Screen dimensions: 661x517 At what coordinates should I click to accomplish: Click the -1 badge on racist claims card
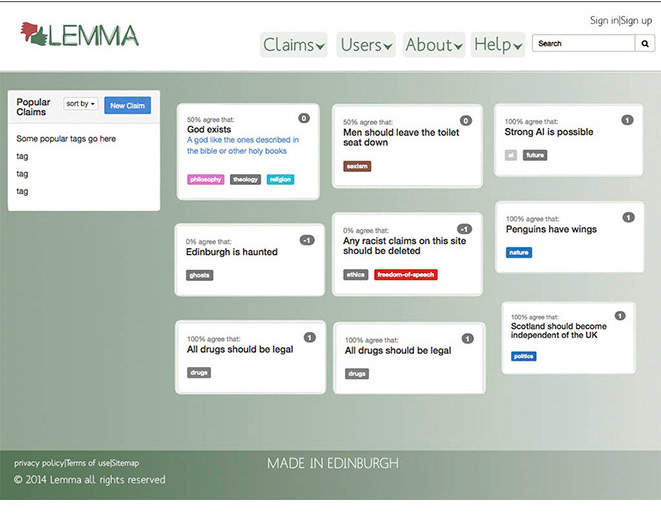tap(465, 229)
